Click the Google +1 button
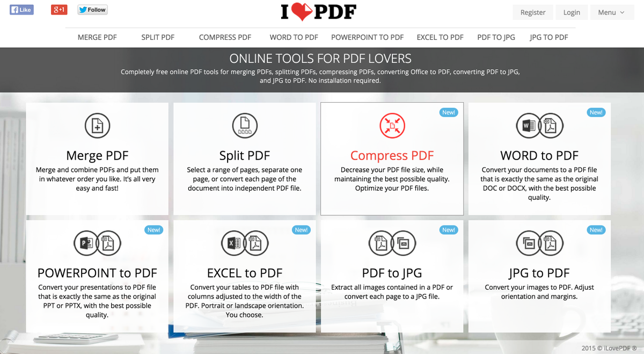The image size is (644, 354). pyautogui.click(x=59, y=10)
